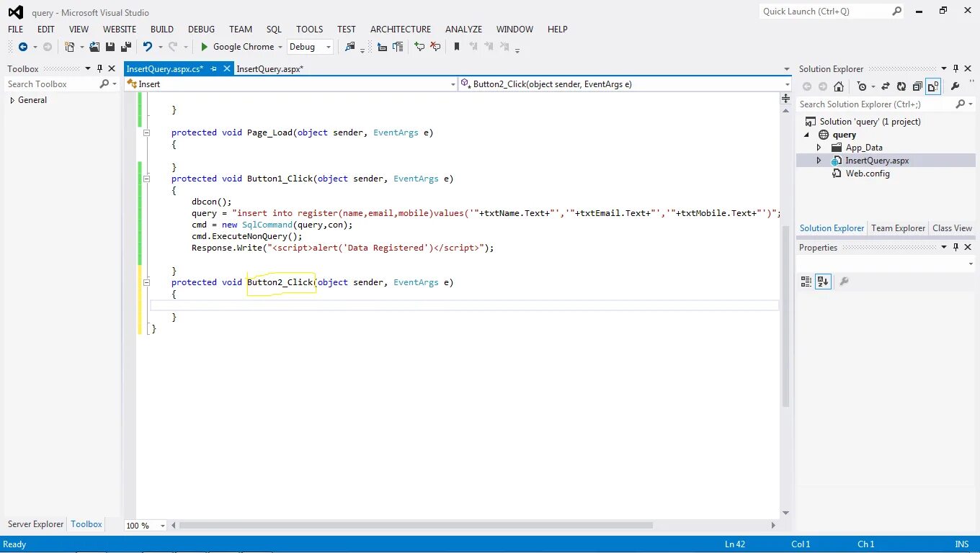Open the ARCHITECTURE menu

[401, 30]
